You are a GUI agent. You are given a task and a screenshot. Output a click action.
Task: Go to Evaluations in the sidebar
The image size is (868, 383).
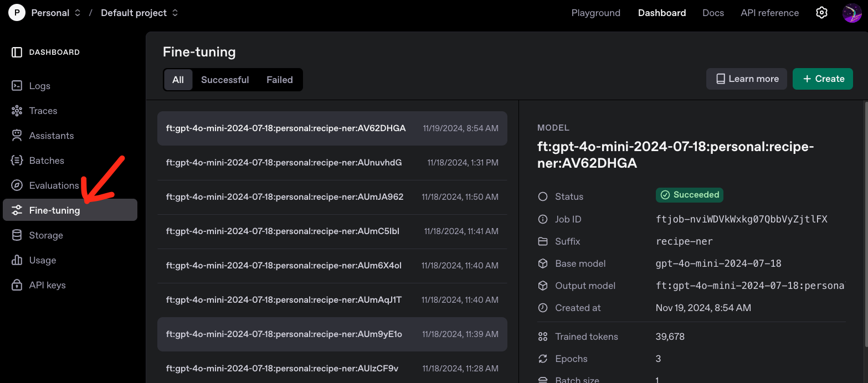(x=70, y=185)
